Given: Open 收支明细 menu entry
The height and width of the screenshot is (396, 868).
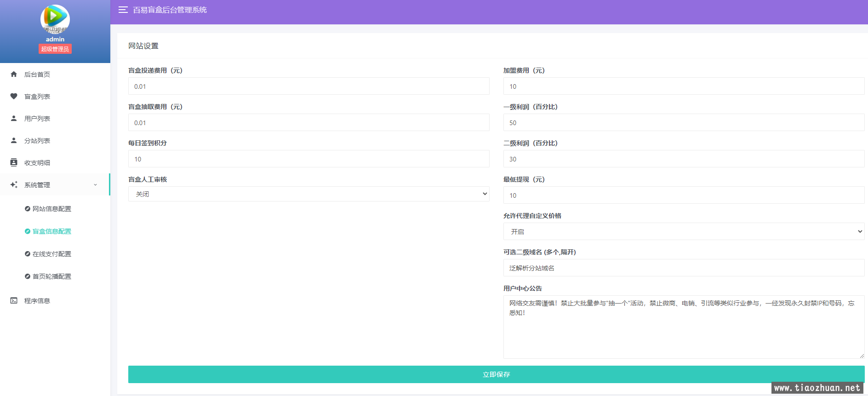Looking at the screenshot, I should coord(55,162).
